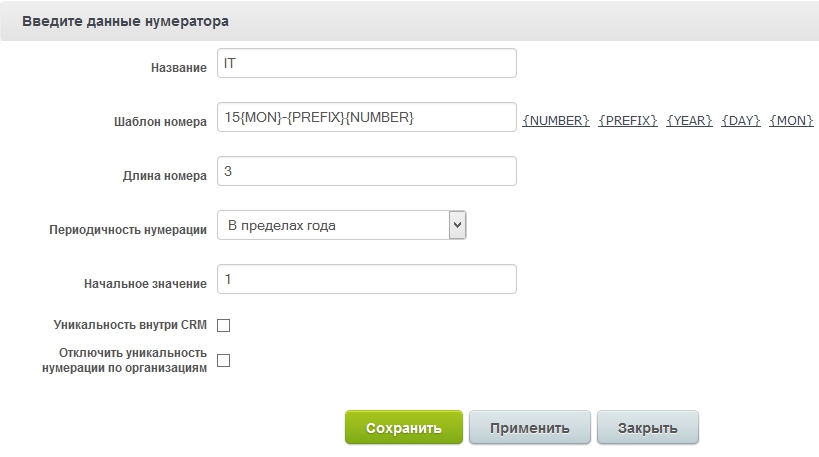Insert the {PREFIX} placeholder link
Viewport: 819px width, 457px height.
pyautogui.click(x=628, y=120)
